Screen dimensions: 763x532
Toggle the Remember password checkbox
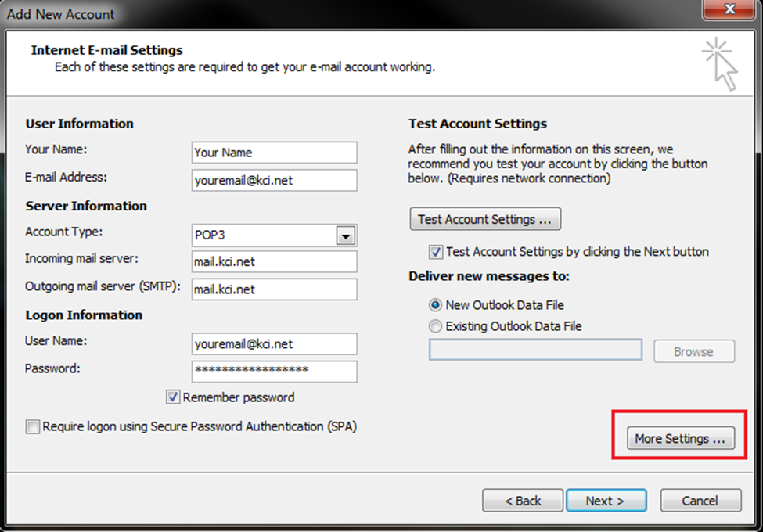pos(174,397)
